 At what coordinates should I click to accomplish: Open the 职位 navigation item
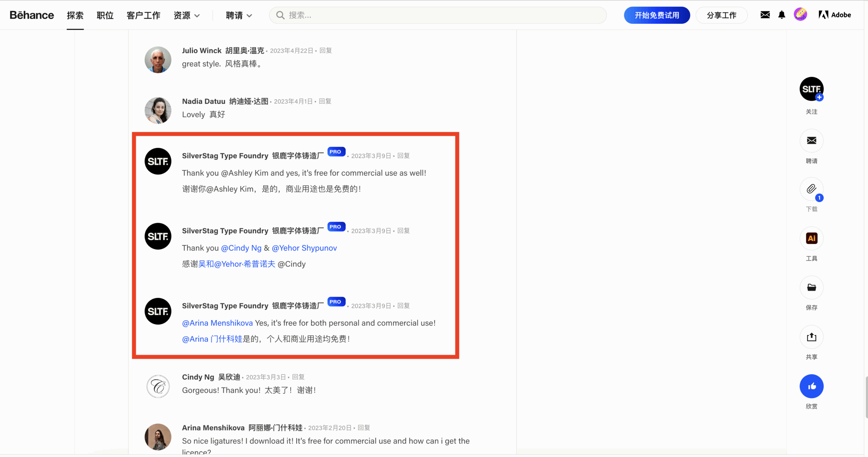point(105,15)
